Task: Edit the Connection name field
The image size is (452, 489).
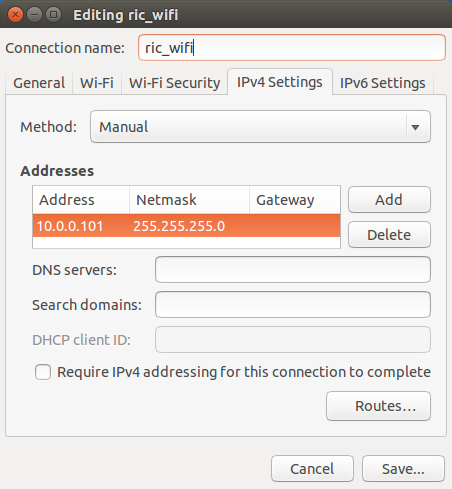Action: point(292,48)
